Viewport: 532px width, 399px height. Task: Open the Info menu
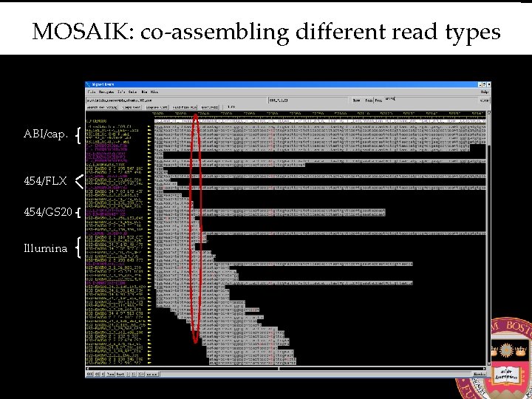tap(121, 92)
